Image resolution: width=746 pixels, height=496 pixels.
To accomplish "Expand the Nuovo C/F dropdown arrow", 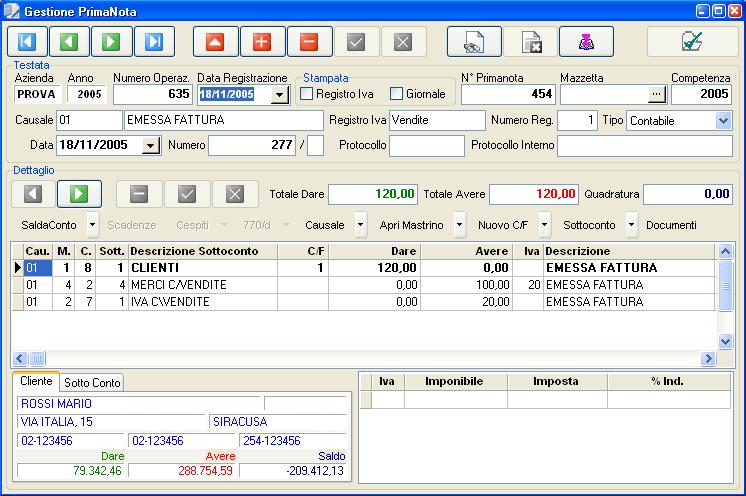I will pyautogui.click(x=545, y=225).
